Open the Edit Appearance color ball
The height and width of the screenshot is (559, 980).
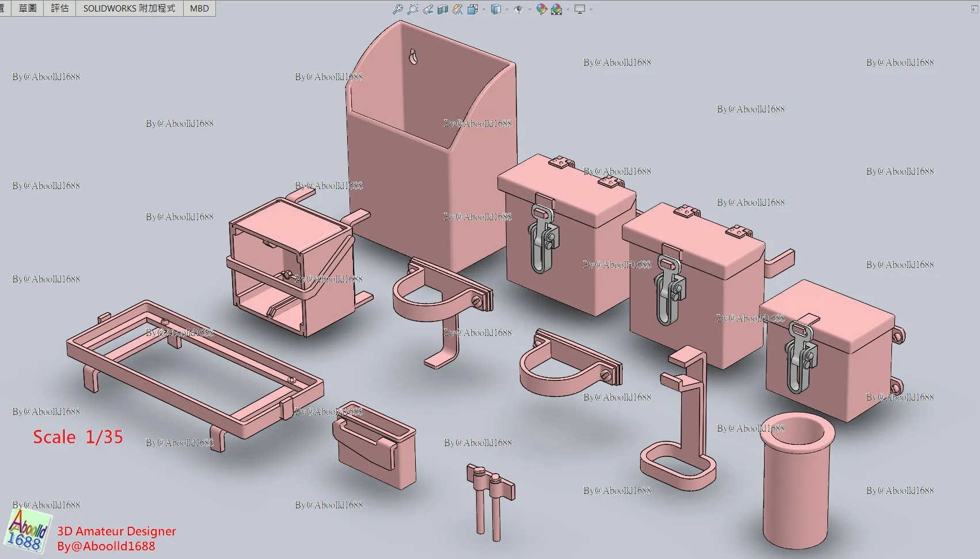tap(542, 9)
